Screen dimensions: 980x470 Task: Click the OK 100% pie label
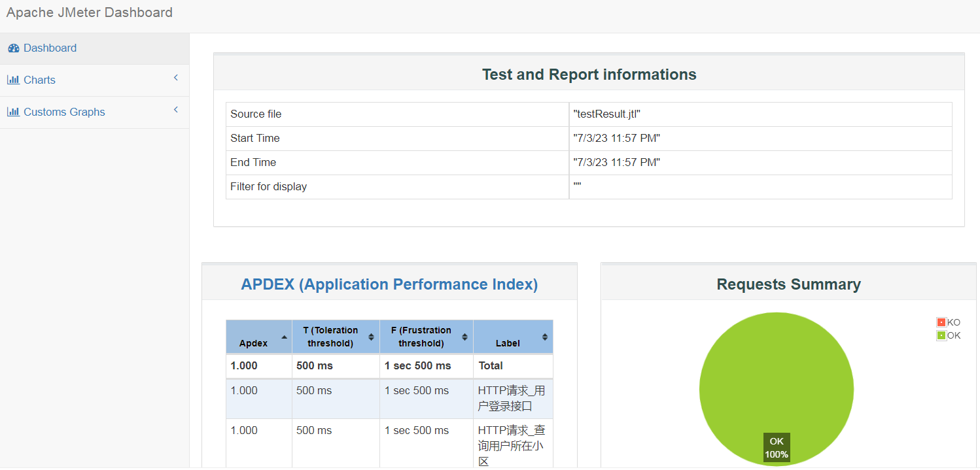[777, 448]
